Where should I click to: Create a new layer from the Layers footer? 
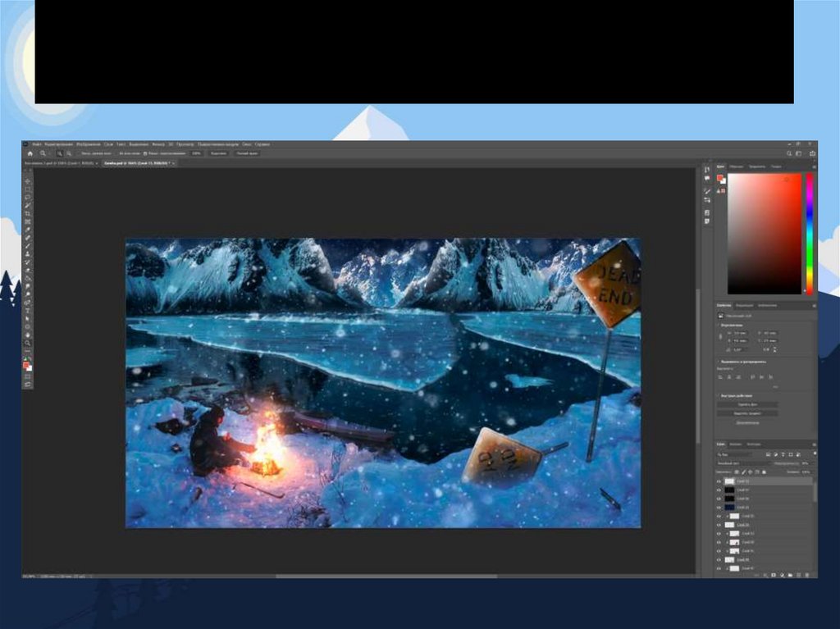(x=798, y=575)
